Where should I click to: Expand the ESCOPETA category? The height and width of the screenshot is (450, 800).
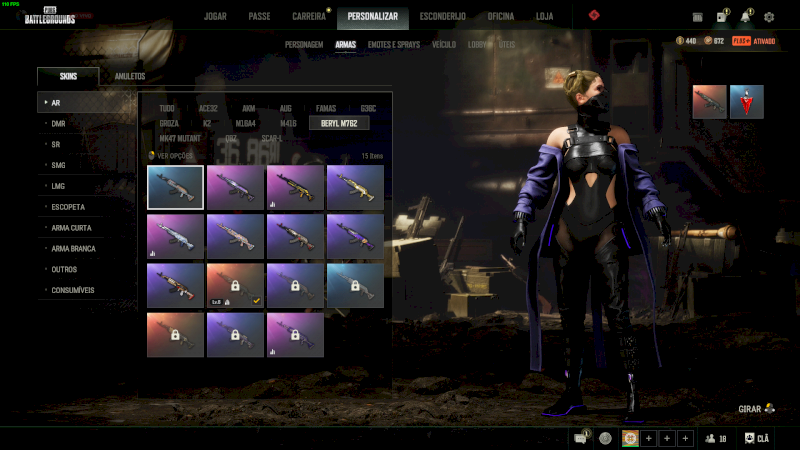(x=86, y=207)
